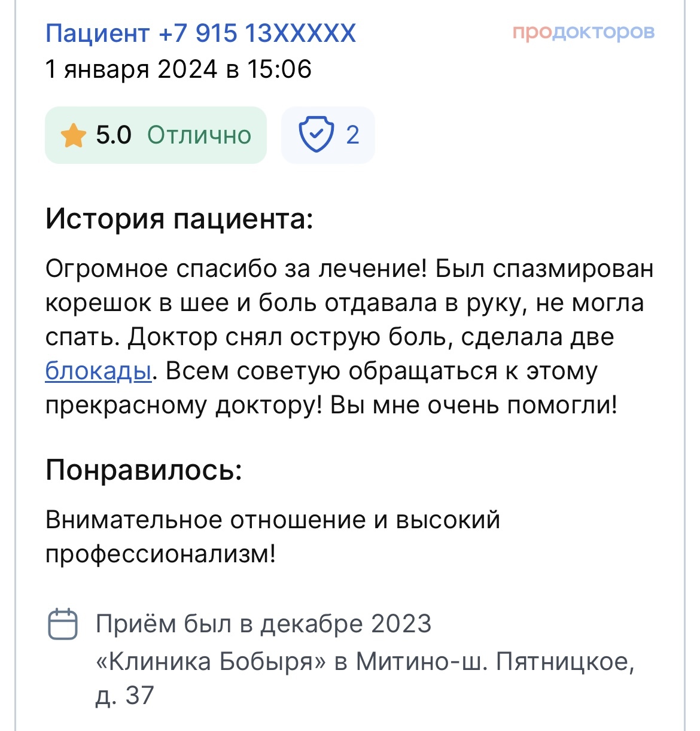
Task: Click the Понравилось heading
Action: pos(144,470)
